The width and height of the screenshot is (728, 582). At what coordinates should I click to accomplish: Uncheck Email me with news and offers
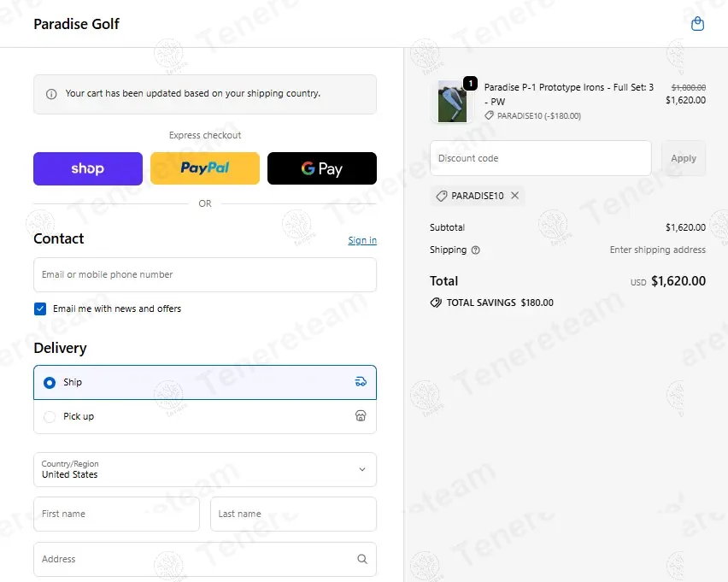tap(40, 309)
